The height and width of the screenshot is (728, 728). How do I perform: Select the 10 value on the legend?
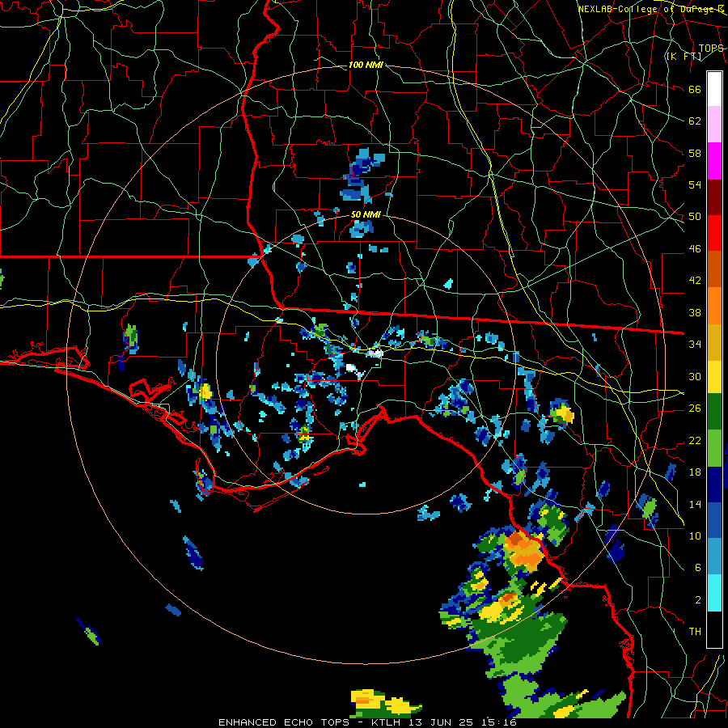[695, 535]
